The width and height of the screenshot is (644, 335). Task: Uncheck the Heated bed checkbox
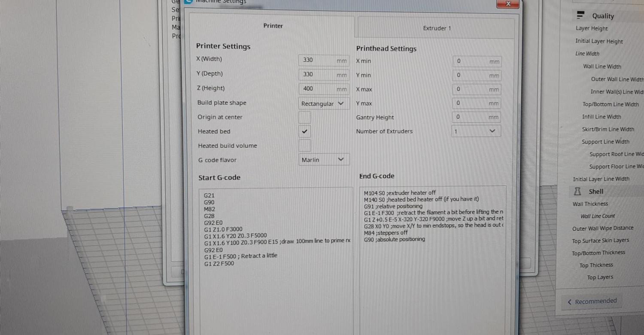coord(304,131)
